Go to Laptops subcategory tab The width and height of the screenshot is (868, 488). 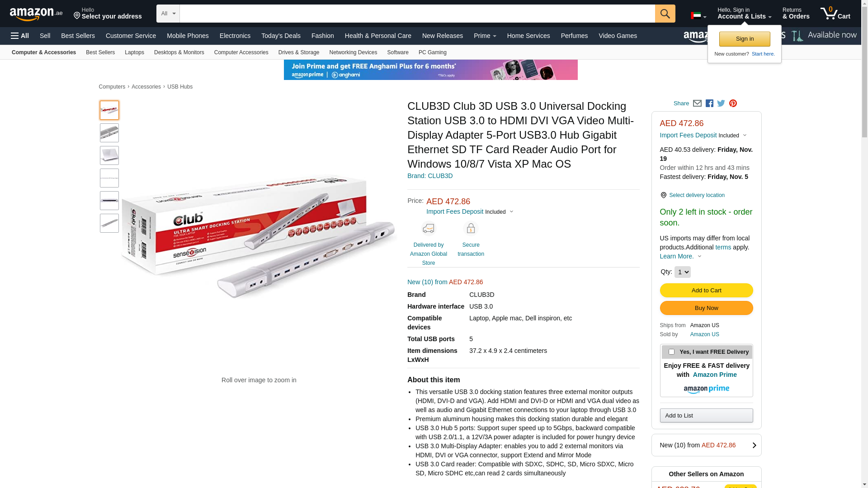tap(134, 52)
